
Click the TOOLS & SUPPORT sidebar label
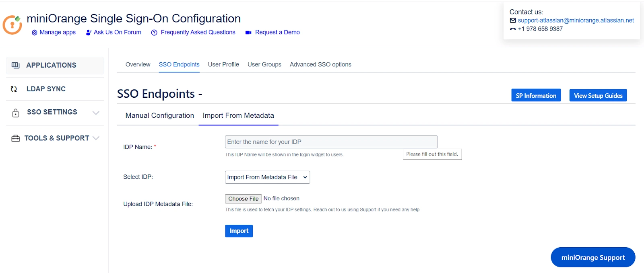pyautogui.click(x=57, y=138)
